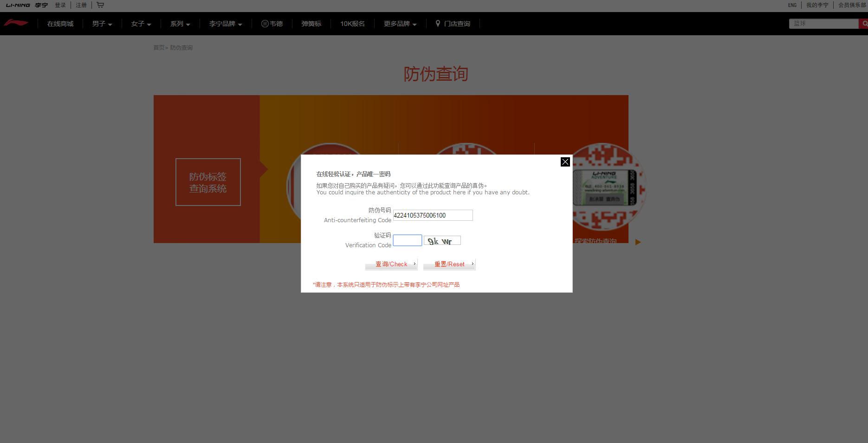Click the 重置/Reset button
The height and width of the screenshot is (443, 868).
(x=449, y=264)
